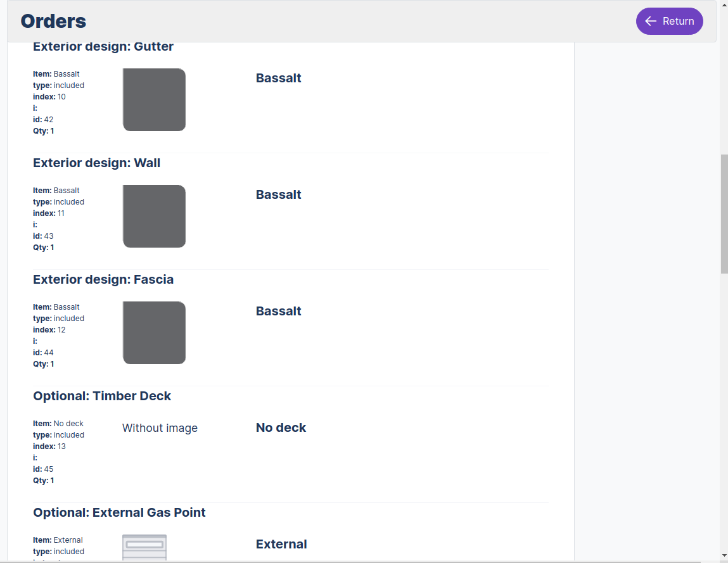The image size is (728, 563).
Task: Click the "Exterior design: Fascia" heading
Action: [103, 279]
